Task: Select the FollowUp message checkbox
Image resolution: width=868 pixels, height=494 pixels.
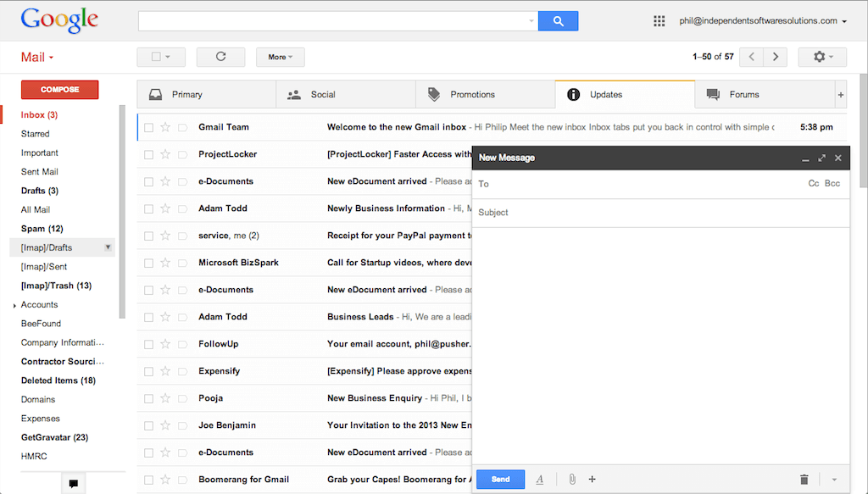Action: (148, 345)
